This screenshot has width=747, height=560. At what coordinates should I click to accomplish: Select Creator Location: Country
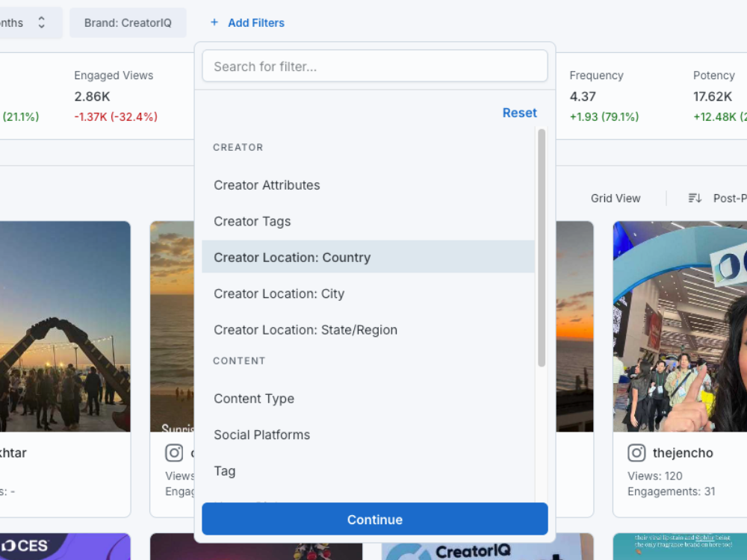292,258
